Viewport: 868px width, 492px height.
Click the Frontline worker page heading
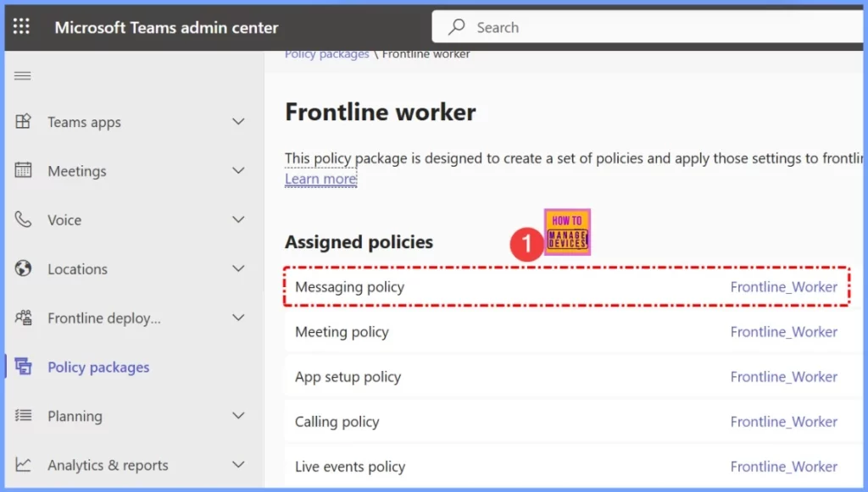(381, 113)
